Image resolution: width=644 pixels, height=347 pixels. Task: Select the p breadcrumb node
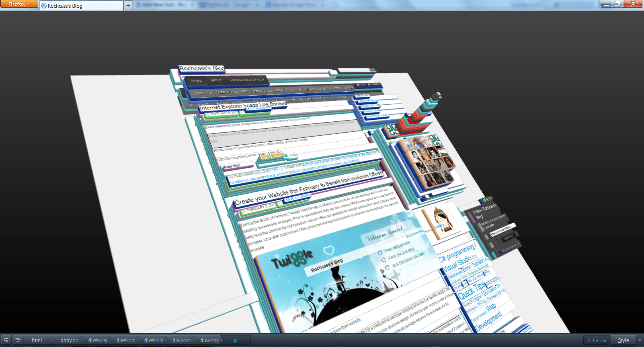235,340
